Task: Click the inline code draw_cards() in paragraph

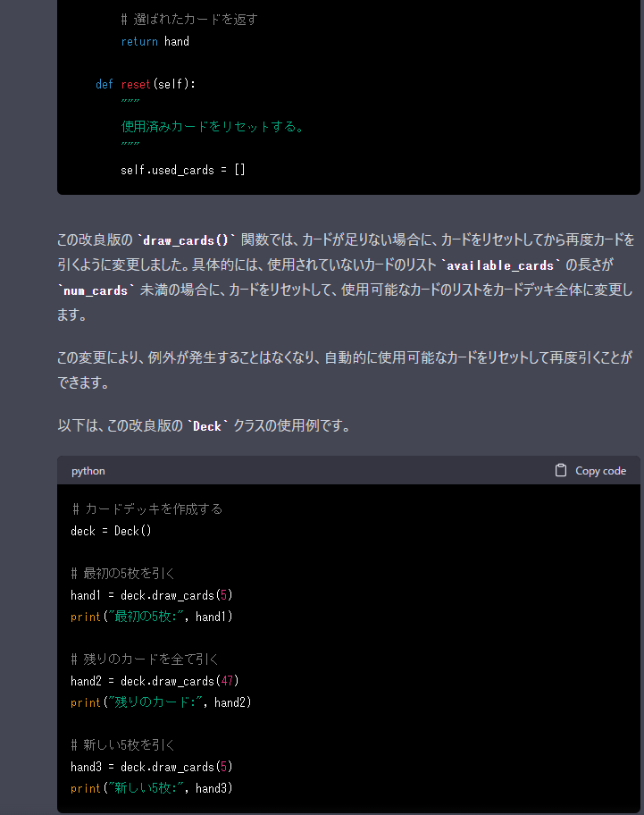Action: 186,240
